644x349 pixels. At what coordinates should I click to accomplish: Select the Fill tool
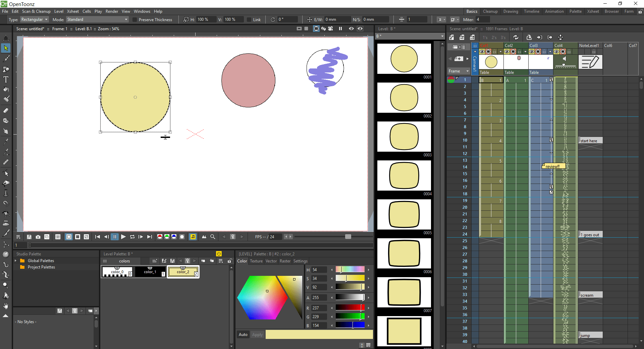pyautogui.click(x=6, y=90)
